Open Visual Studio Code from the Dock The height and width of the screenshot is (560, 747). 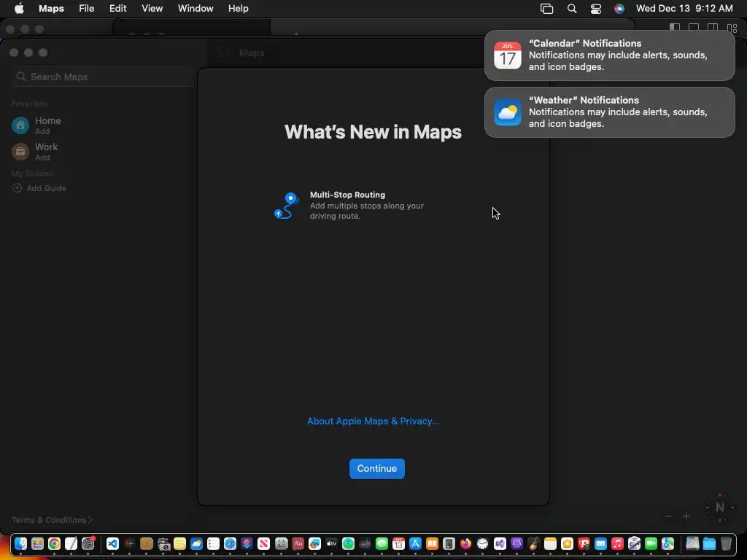point(112,543)
